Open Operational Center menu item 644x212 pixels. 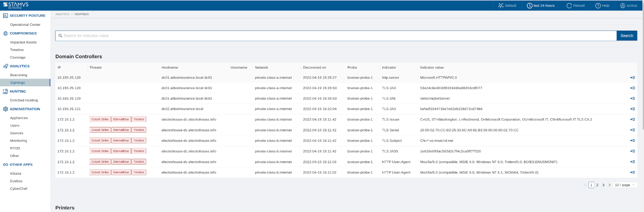pyautogui.click(x=25, y=25)
